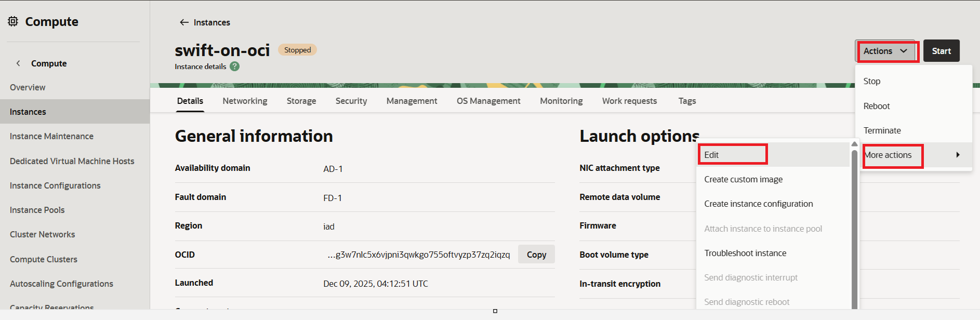The width and height of the screenshot is (980, 320).
Task: Click the Boot volume type label
Action: tap(614, 255)
